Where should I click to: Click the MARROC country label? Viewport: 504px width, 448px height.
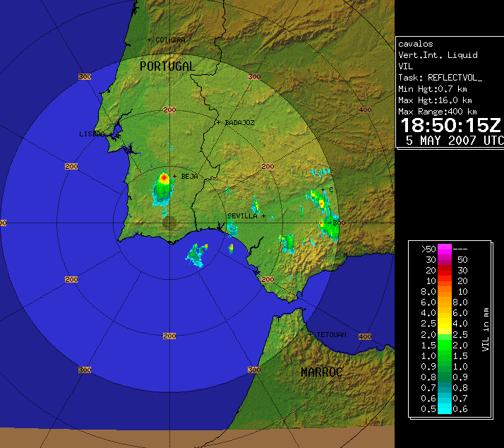[322, 372]
